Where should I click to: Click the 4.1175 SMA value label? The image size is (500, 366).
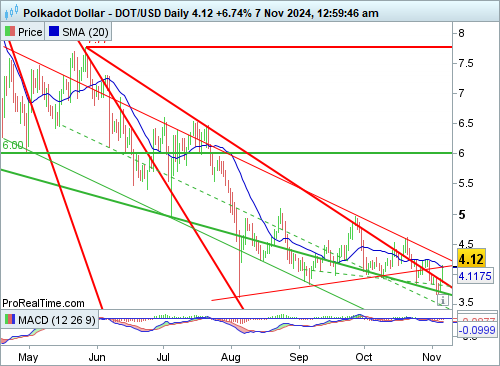click(x=475, y=276)
